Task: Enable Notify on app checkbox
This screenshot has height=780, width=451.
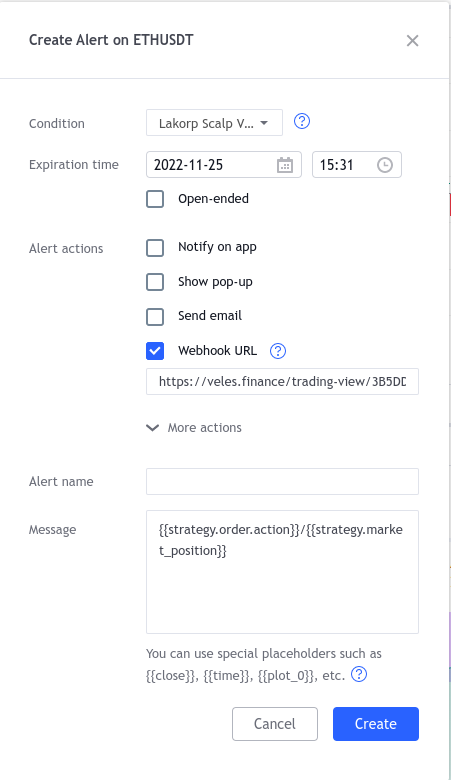Action: point(155,247)
